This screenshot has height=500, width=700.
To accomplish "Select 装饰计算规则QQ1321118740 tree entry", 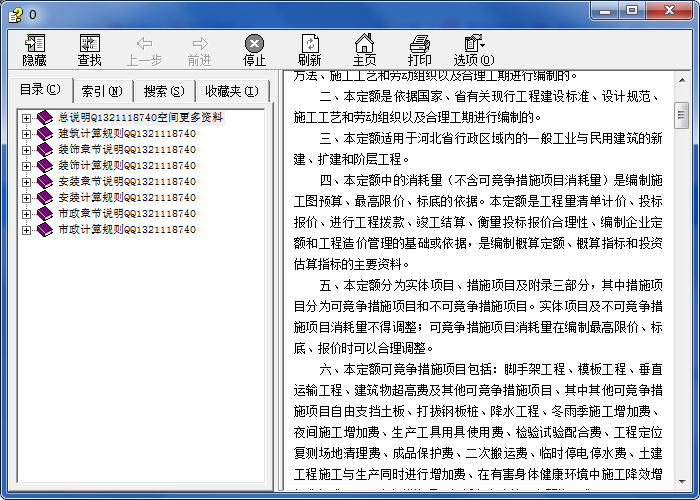I will 127,166.
